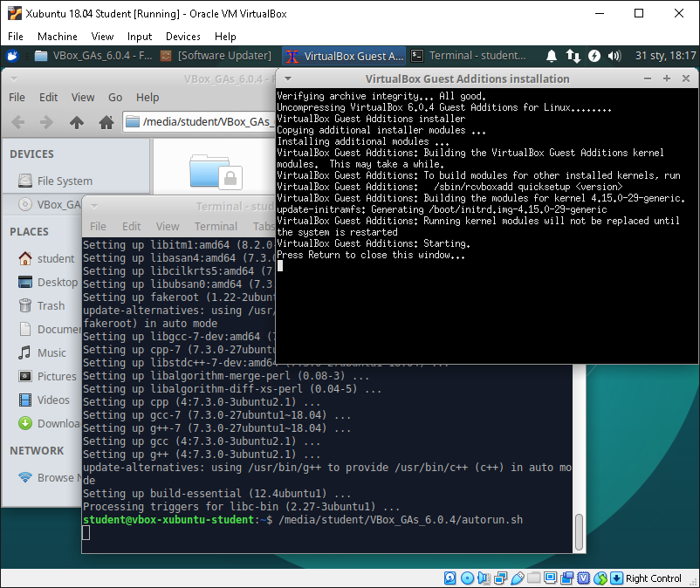Click the file manager location path field
The height and width of the screenshot is (588, 700).
click(x=199, y=122)
